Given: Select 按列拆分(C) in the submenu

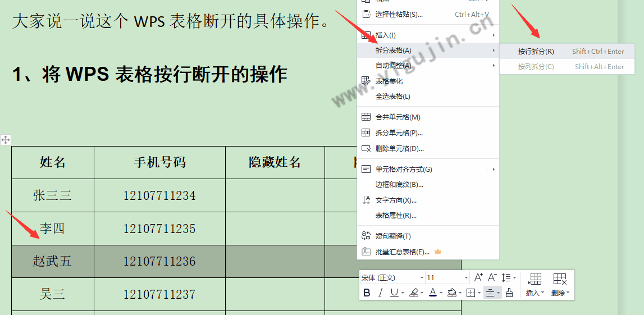Looking at the screenshot, I should [567, 66].
